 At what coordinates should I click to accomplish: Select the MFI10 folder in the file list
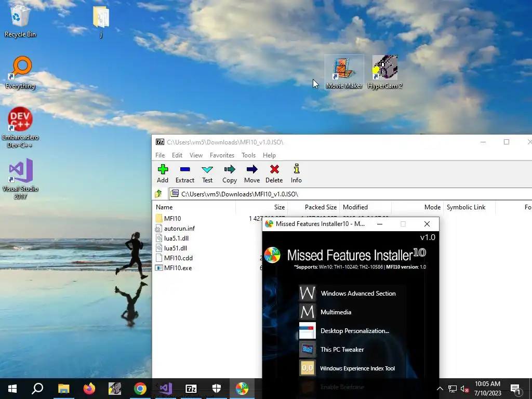(172, 219)
